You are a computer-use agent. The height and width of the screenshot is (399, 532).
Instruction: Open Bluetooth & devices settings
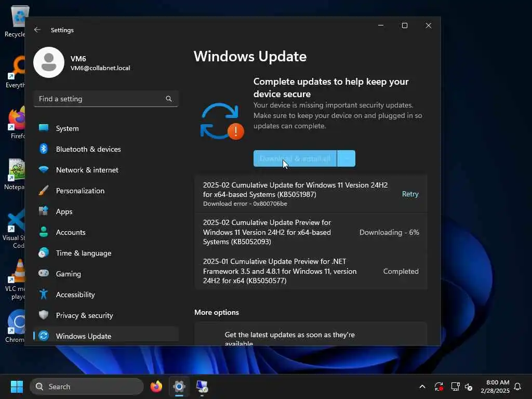click(x=106, y=149)
